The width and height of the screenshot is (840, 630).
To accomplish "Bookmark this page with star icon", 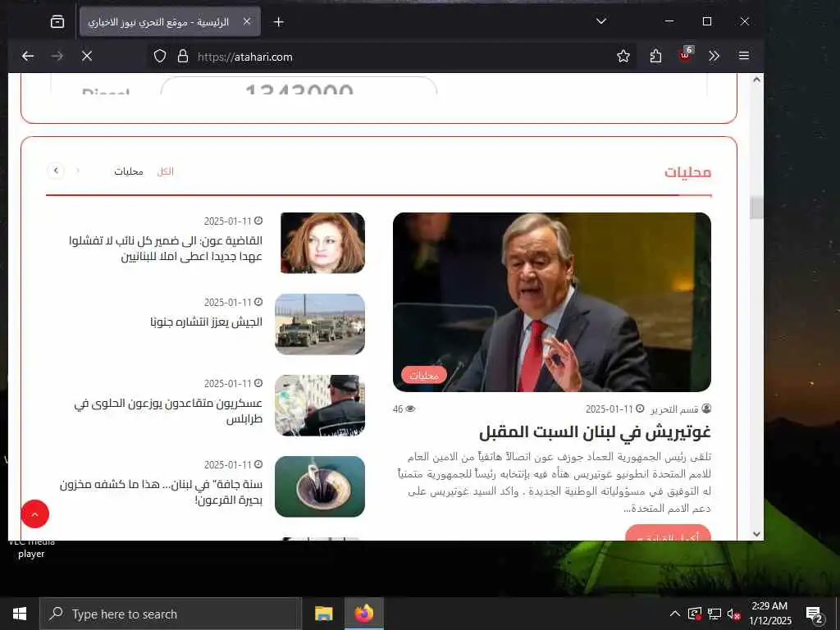I will coord(623,56).
